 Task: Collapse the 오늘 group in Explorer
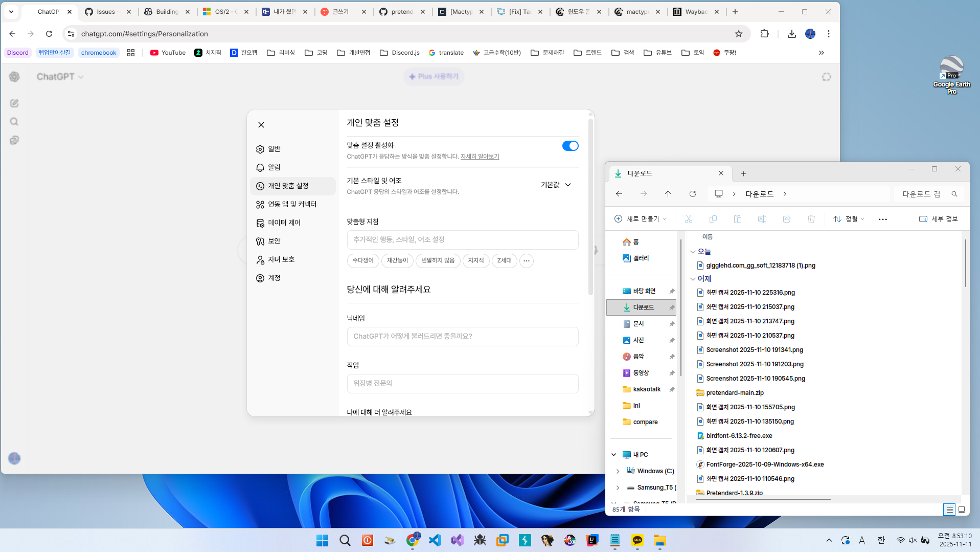[693, 252]
